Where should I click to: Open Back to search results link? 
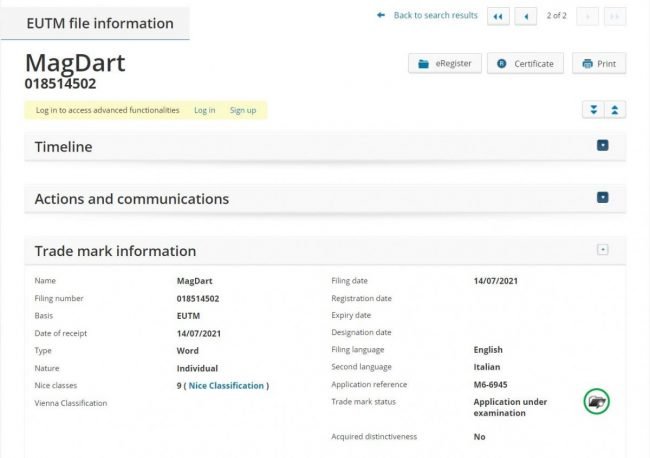tap(435, 15)
